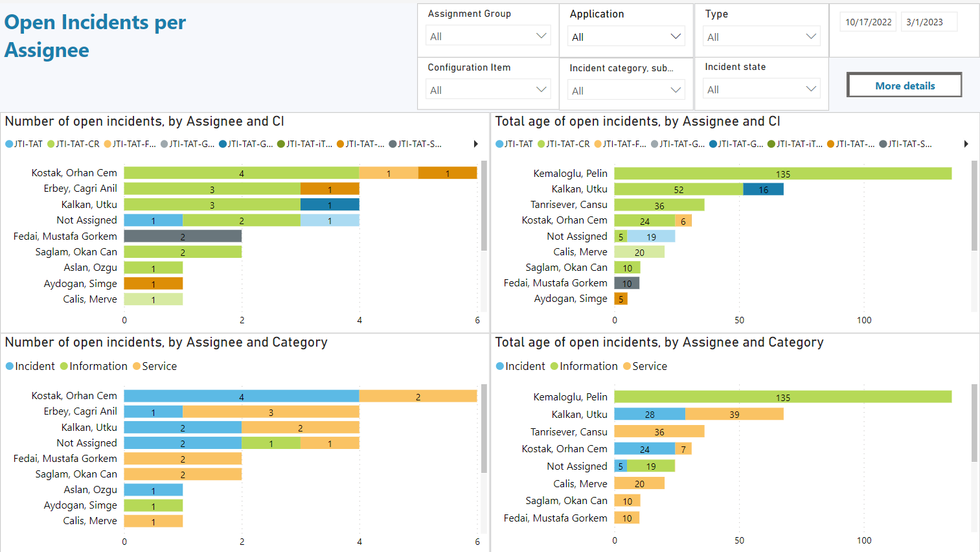The height and width of the screenshot is (552, 980).
Task: Click Kalkan, Utku blue bar segment showing 16
Action: point(763,189)
